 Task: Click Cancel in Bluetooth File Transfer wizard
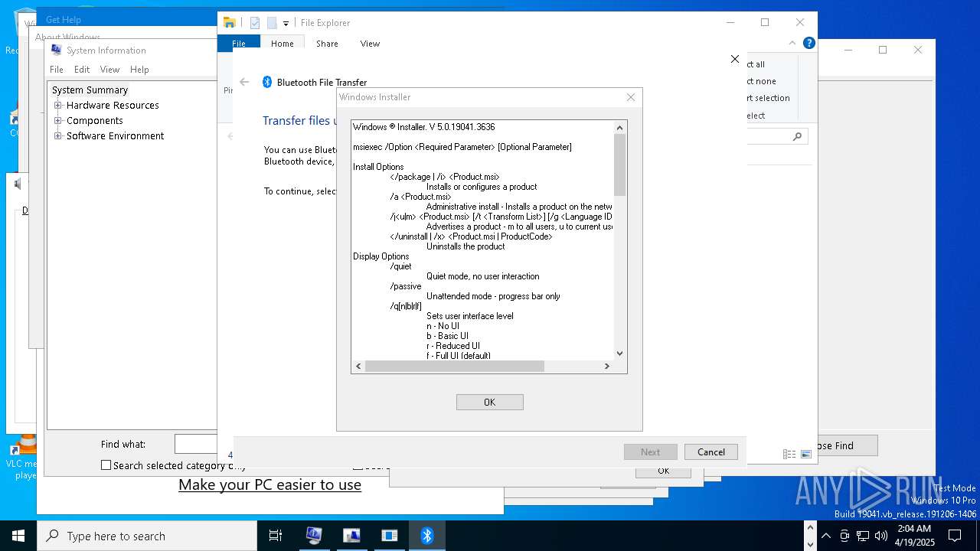point(710,452)
